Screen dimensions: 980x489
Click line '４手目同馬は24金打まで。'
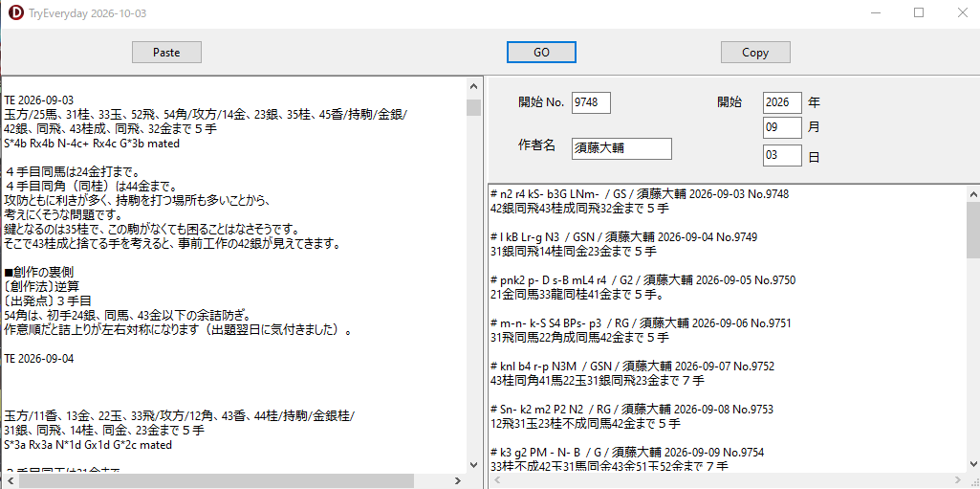click(x=72, y=172)
